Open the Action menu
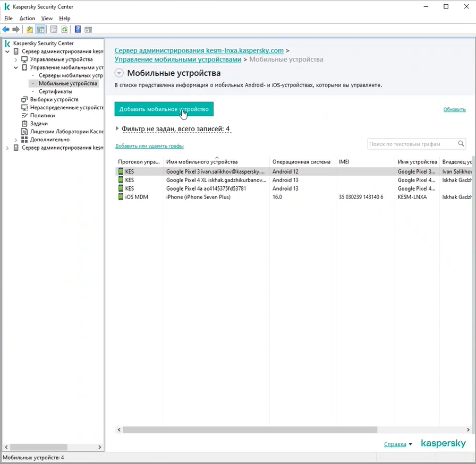The height and width of the screenshot is (464, 476). [27, 19]
